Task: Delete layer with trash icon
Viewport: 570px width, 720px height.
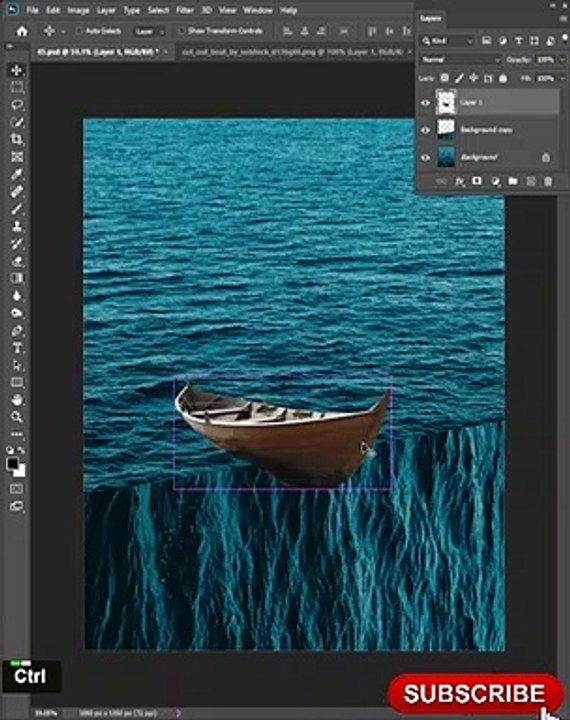Action: pyautogui.click(x=548, y=181)
